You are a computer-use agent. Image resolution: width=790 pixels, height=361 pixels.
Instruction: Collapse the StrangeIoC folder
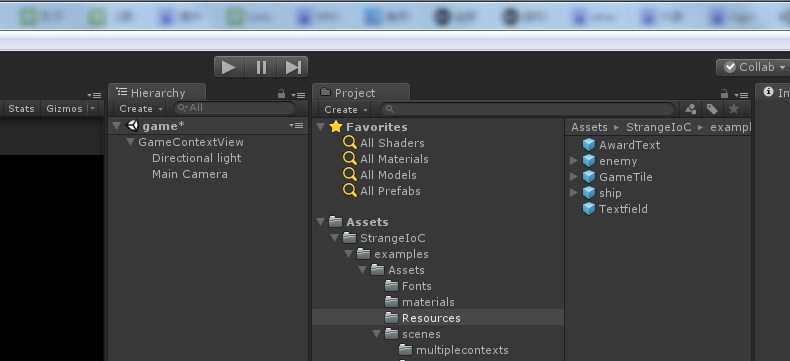click(x=335, y=238)
